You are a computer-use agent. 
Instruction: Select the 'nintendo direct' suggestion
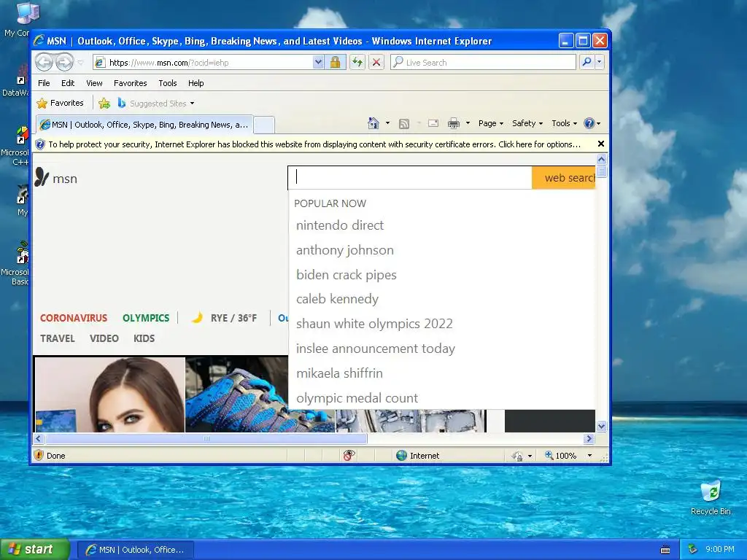[340, 225]
